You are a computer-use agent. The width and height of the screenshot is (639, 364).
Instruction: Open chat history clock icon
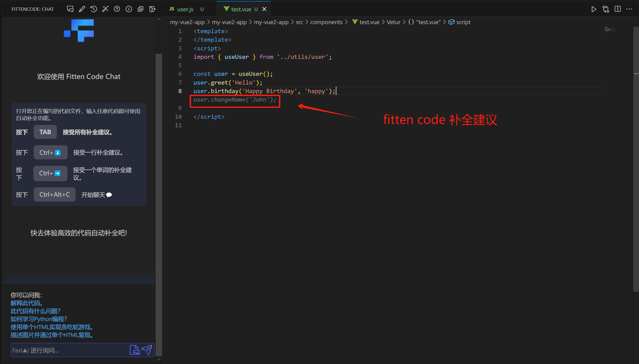coord(94,9)
